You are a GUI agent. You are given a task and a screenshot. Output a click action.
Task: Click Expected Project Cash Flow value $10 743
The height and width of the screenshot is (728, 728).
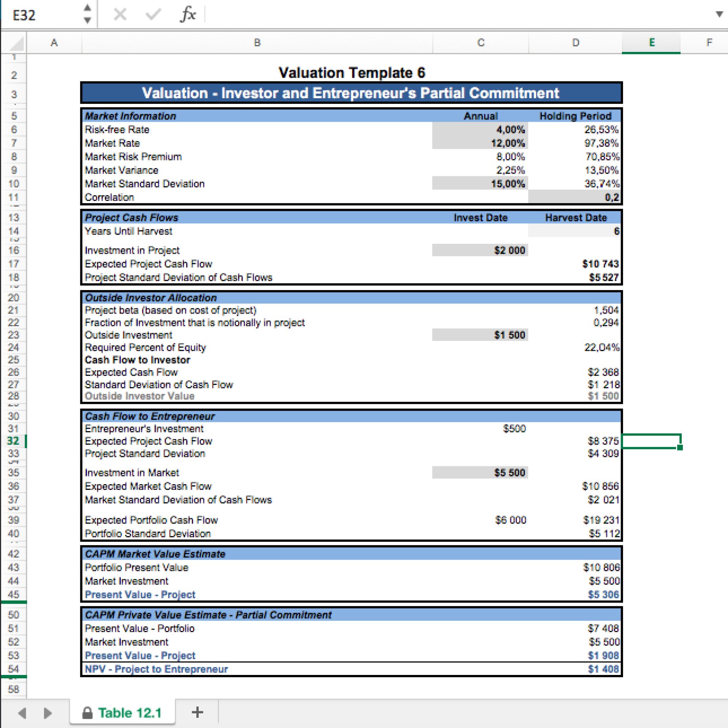pyautogui.click(x=600, y=264)
